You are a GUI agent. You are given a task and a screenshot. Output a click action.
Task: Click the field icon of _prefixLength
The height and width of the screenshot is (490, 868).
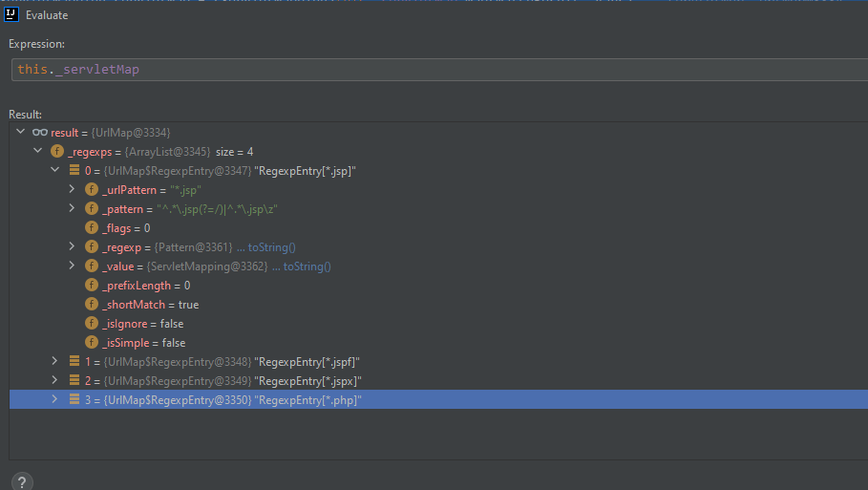coord(92,286)
